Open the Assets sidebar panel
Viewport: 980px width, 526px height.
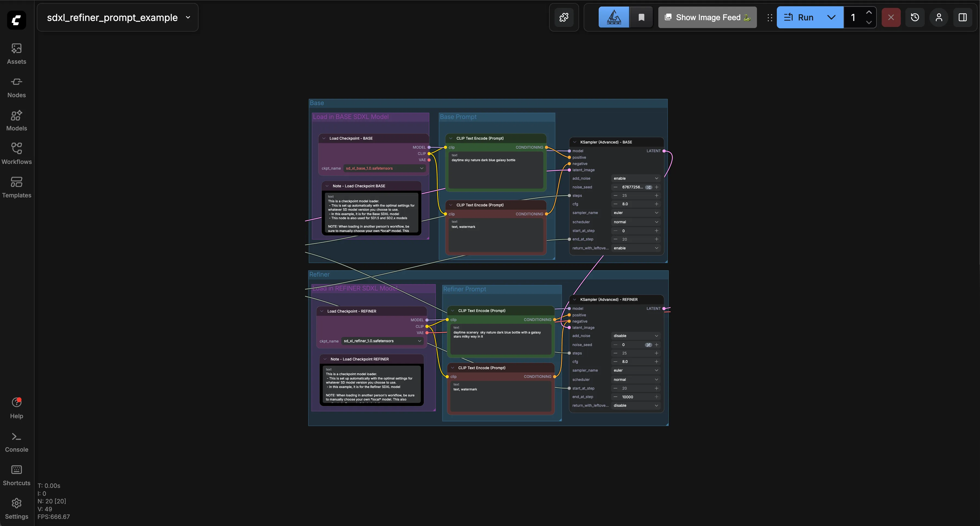point(16,54)
